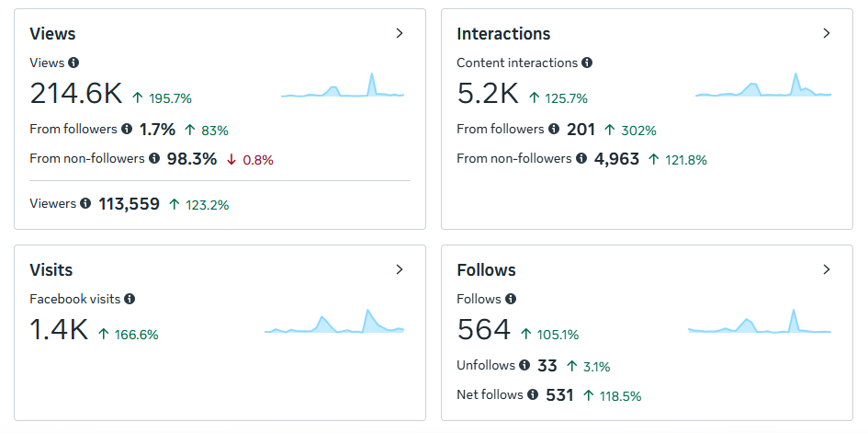Click the info icon next to Net follows
Viewport: 868px width, 433px height.
click(533, 394)
